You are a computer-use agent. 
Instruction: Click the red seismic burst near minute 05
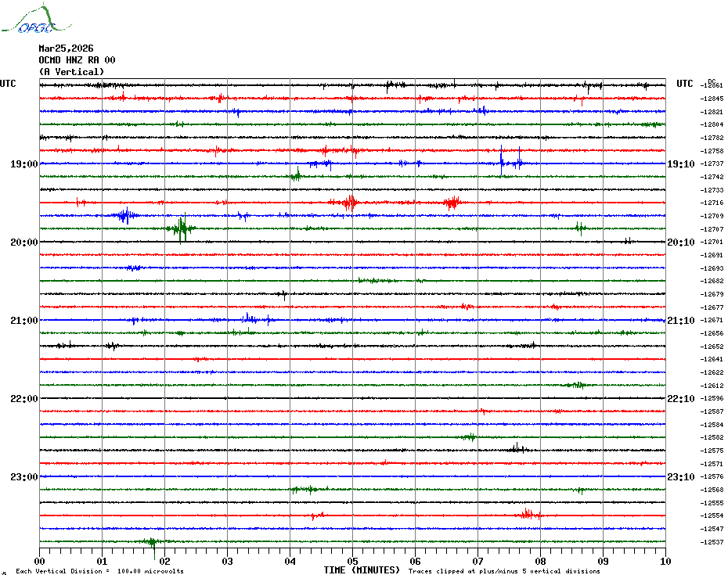point(350,203)
